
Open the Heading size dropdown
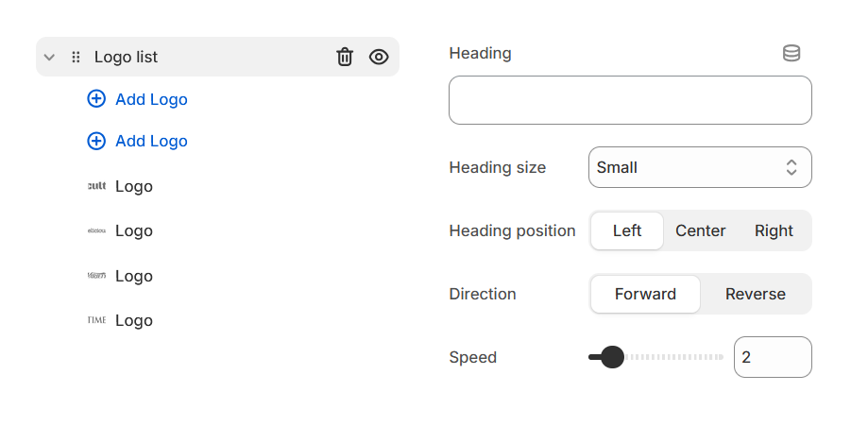[700, 167]
